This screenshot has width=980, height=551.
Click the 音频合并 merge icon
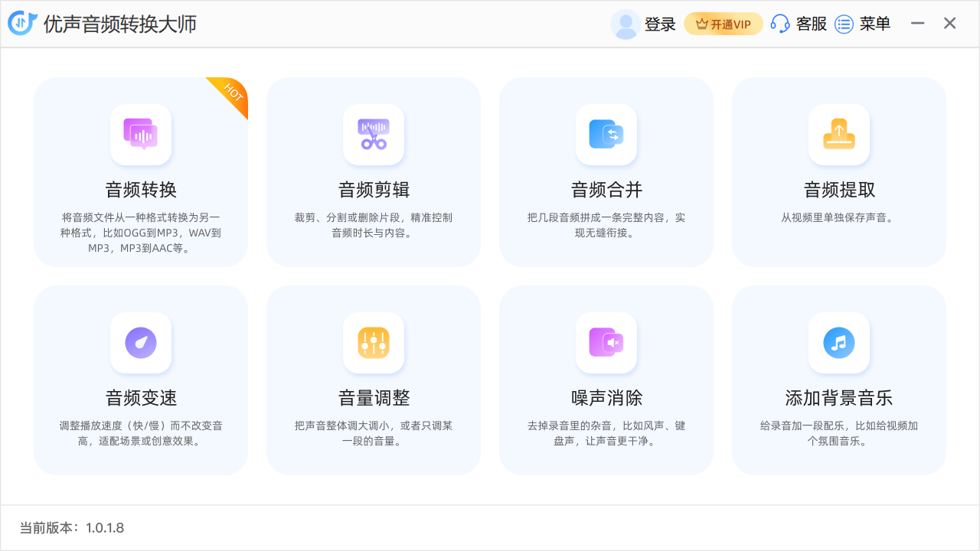[606, 135]
